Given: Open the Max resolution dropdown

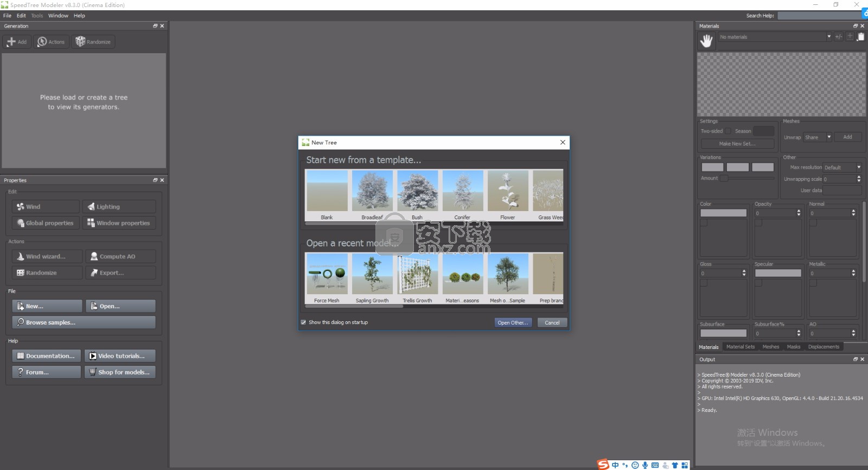Looking at the screenshot, I should 843,167.
